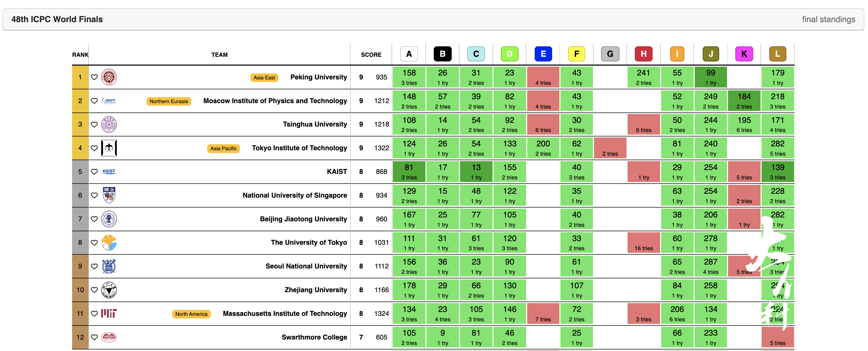Viewport: 868px width, 351px height.
Task: Click the MIPT logo icon
Action: [109, 101]
